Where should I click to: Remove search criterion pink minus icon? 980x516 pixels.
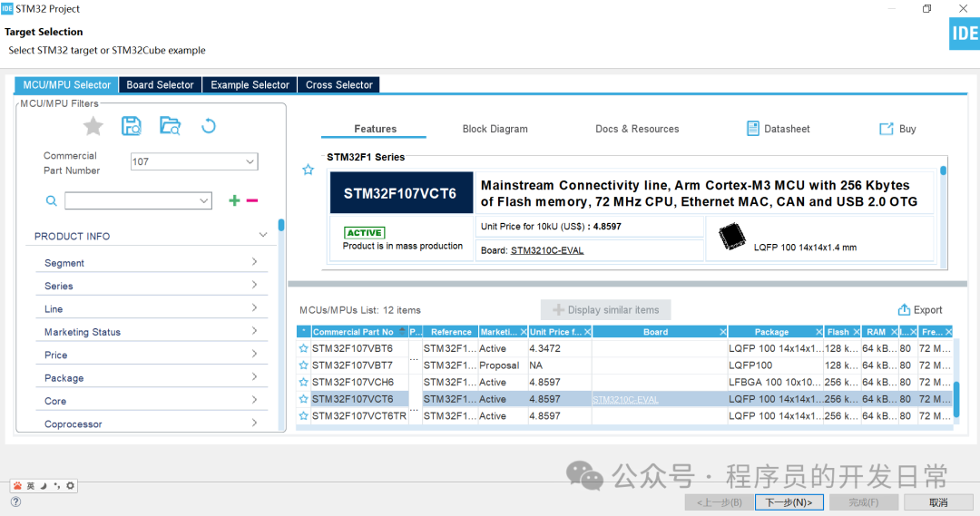252,200
